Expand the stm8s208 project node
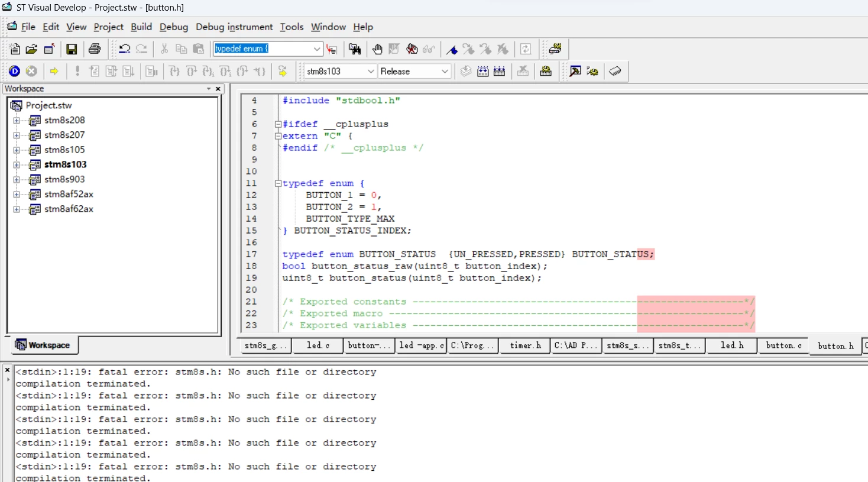 [17, 121]
